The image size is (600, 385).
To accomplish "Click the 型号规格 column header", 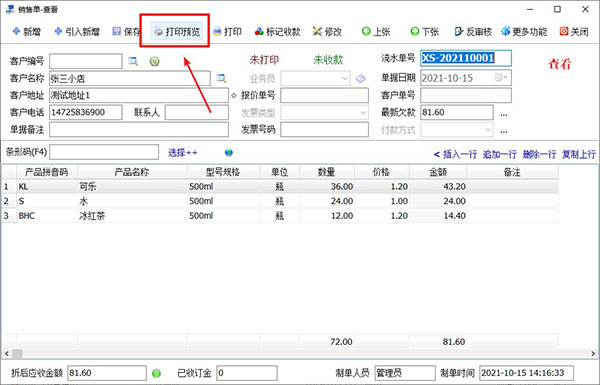I will tap(223, 172).
